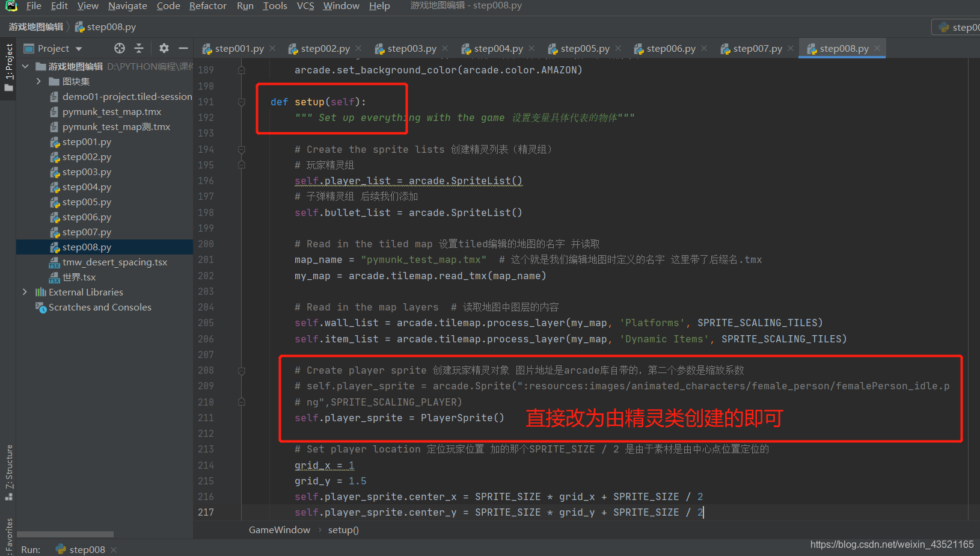
Task: Close the step003.py tab
Action: point(445,48)
